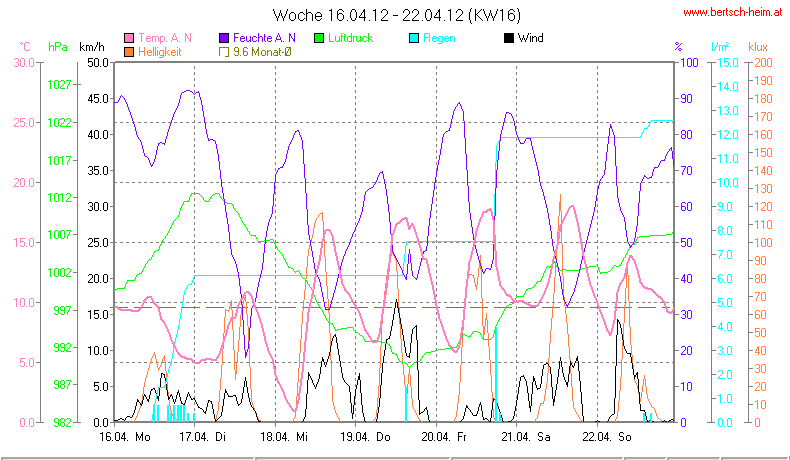Click the 15.0 value on the l/m² axis

point(728,63)
